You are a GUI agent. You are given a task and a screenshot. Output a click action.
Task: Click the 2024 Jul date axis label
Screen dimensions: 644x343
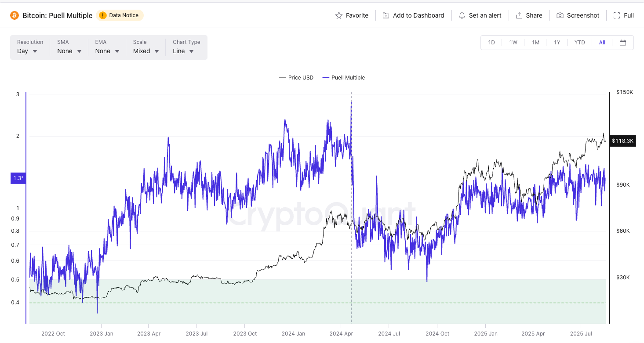click(x=389, y=334)
